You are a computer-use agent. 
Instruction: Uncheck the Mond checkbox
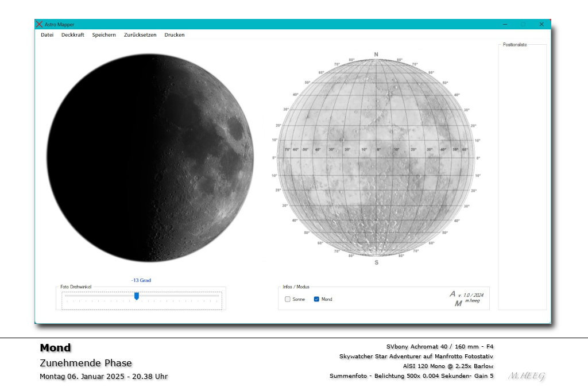coord(318,299)
